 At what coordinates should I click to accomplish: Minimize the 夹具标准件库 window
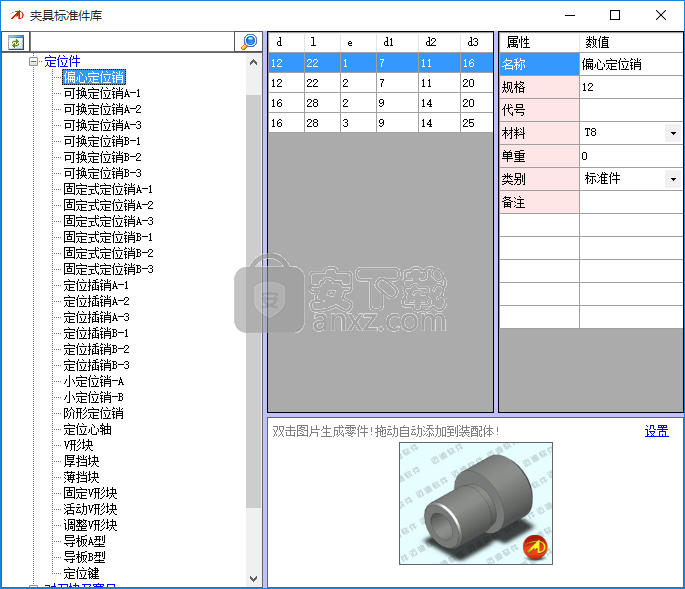[570, 15]
